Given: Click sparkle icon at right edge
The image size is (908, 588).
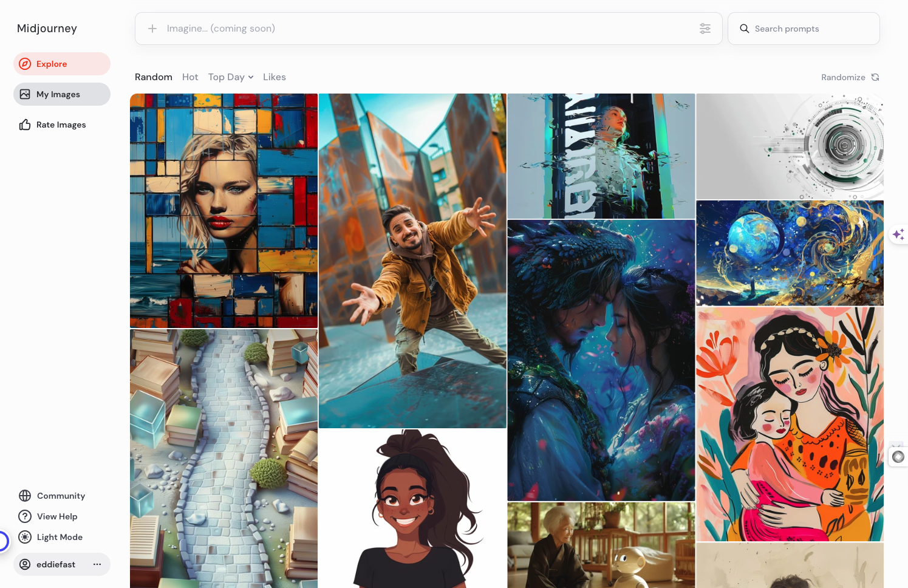Looking at the screenshot, I should pos(899,234).
